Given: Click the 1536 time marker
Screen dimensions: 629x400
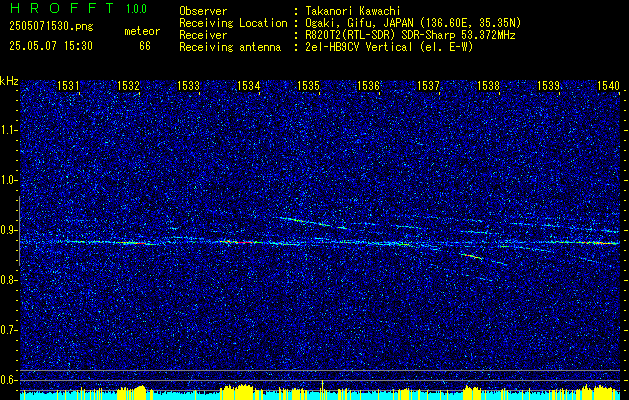Looking at the screenshot, I should click(368, 85).
